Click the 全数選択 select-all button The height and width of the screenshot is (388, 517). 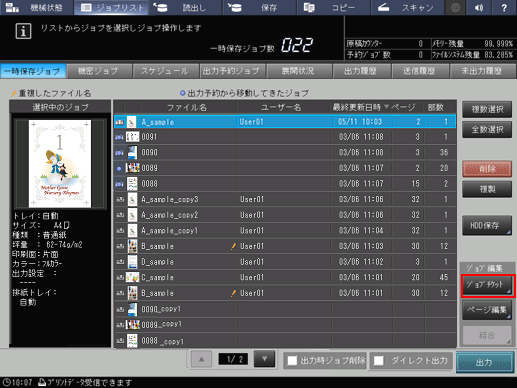[x=487, y=130]
